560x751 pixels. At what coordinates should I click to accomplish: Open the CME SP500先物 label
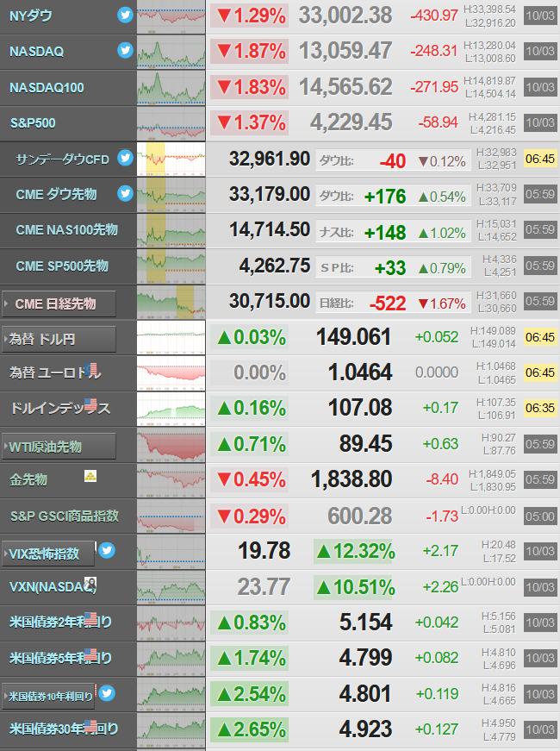point(62,266)
